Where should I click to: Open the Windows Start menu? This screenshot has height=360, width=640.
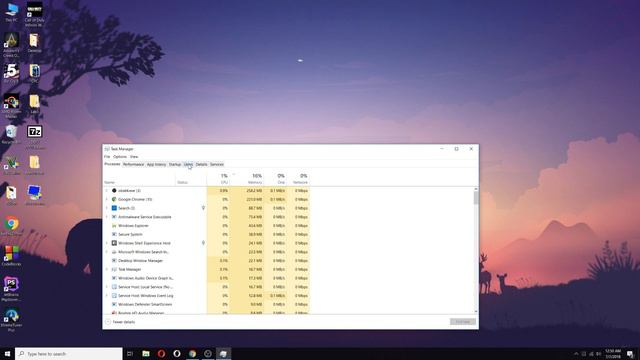click(7, 353)
